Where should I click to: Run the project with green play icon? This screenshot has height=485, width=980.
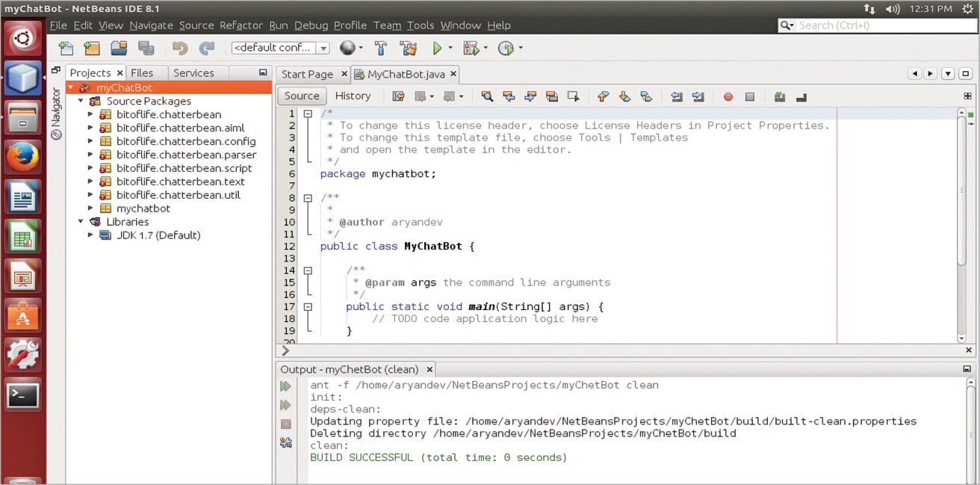[438, 49]
